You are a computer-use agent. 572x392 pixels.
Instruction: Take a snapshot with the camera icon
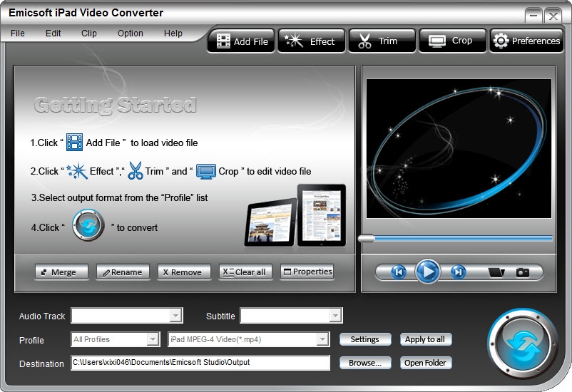(522, 272)
